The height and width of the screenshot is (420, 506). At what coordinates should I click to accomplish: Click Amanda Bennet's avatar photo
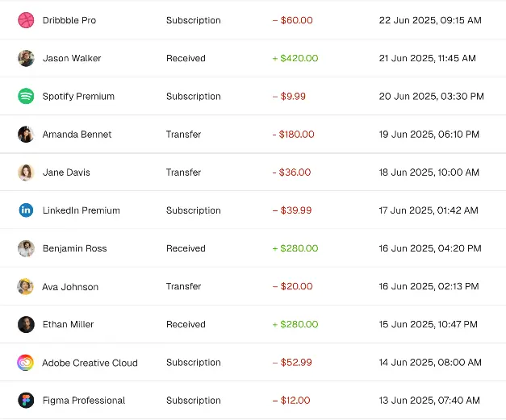tap(26, 135)
